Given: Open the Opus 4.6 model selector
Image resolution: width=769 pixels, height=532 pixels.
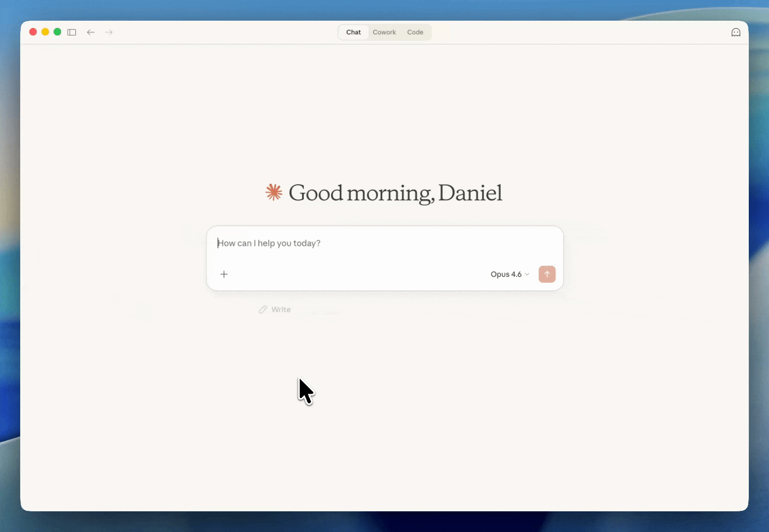Looking at the screenshot, I should [506, 274].
